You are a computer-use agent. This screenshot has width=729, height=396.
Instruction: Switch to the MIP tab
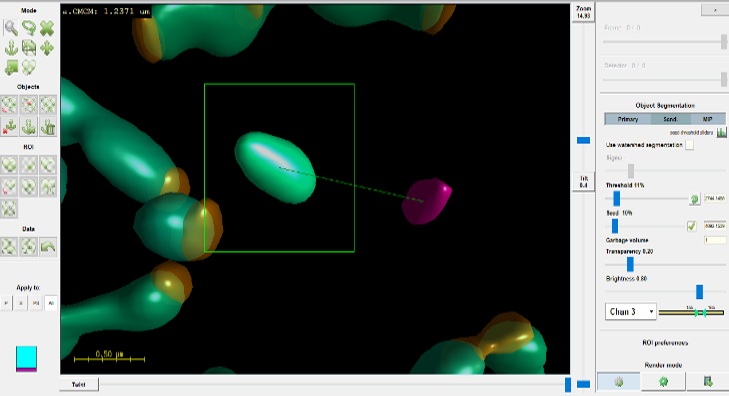point(707,119)
